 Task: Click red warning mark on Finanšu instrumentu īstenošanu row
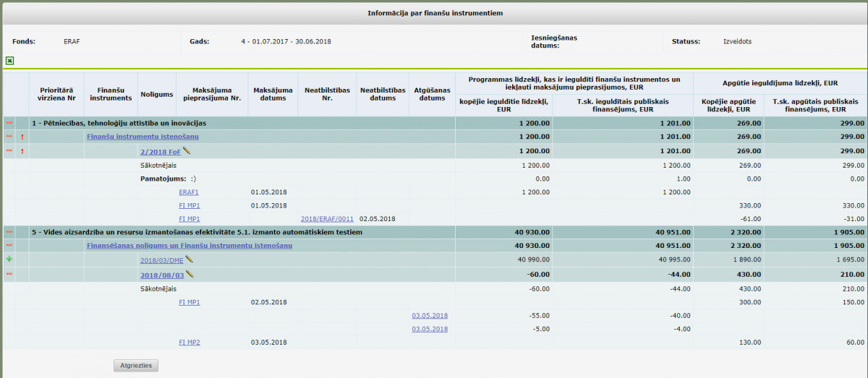click(22, 137)
